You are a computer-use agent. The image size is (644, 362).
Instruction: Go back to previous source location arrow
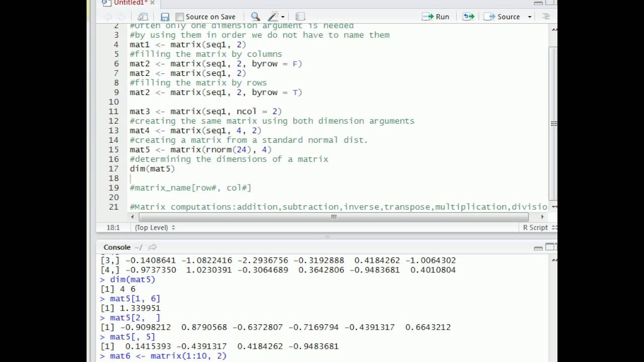(x=108, y=17)
